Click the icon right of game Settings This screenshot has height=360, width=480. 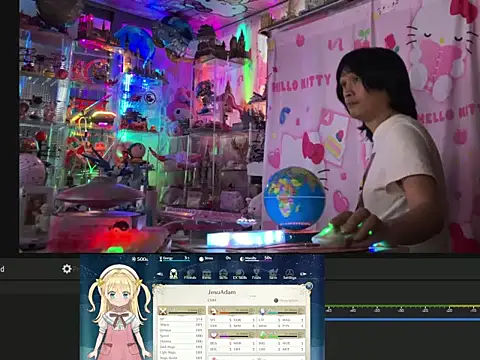303,274
